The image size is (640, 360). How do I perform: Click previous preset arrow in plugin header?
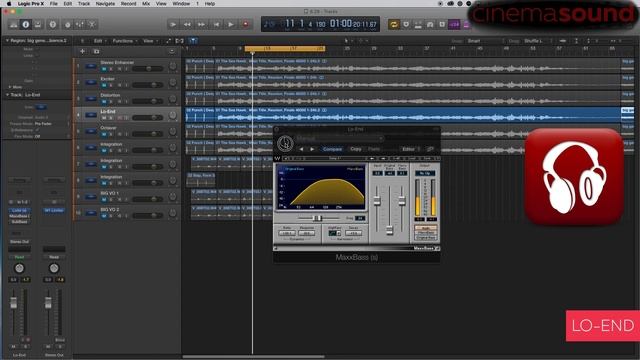[301, 149]
